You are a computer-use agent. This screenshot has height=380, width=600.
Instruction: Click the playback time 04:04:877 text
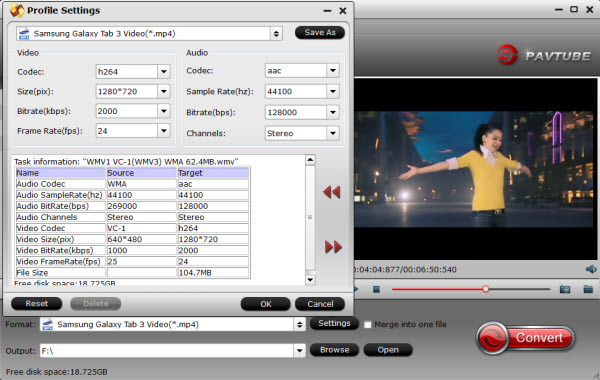coord(377,269)
